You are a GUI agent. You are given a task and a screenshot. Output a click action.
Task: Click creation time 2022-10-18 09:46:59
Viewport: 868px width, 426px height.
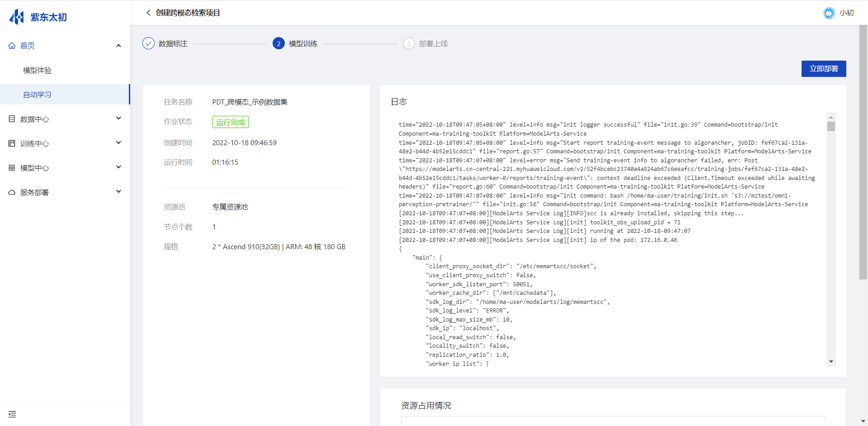(x=244, y=143)
